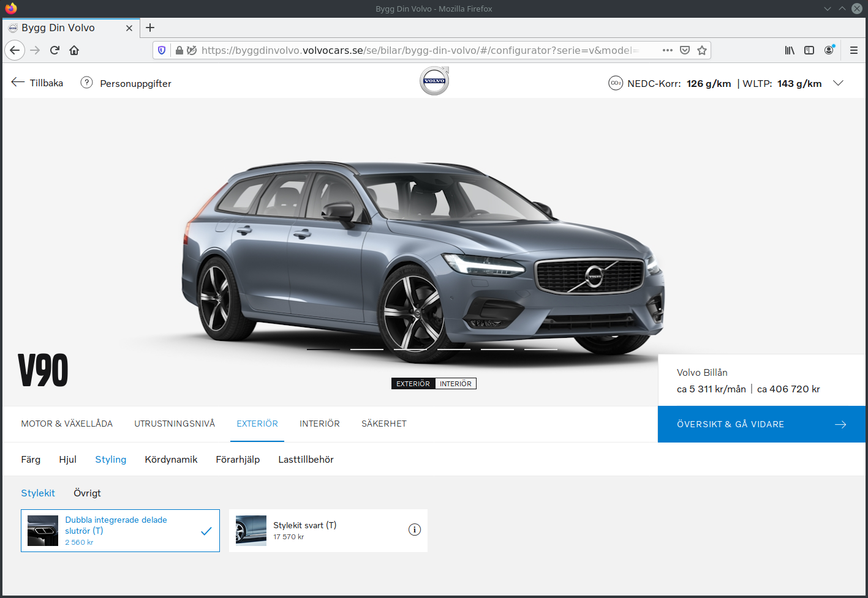Open a new browser tab

[x=150, y=28]
